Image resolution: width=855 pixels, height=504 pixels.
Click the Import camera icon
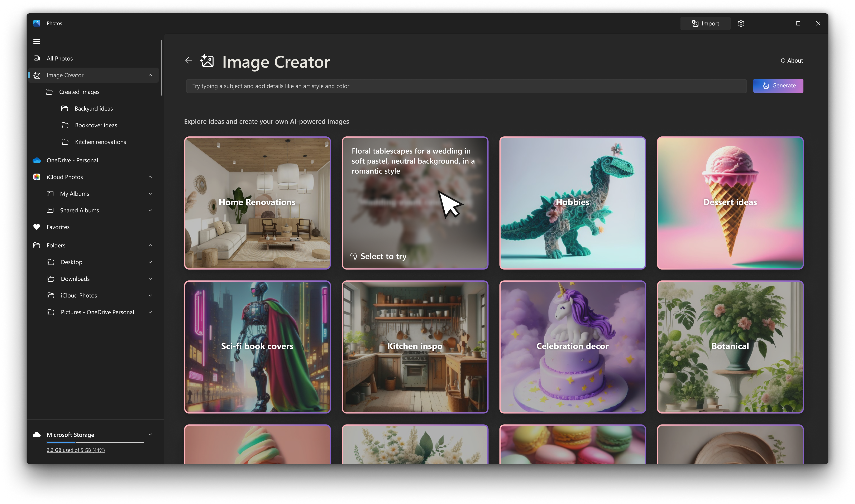click(x=695, y=23)
